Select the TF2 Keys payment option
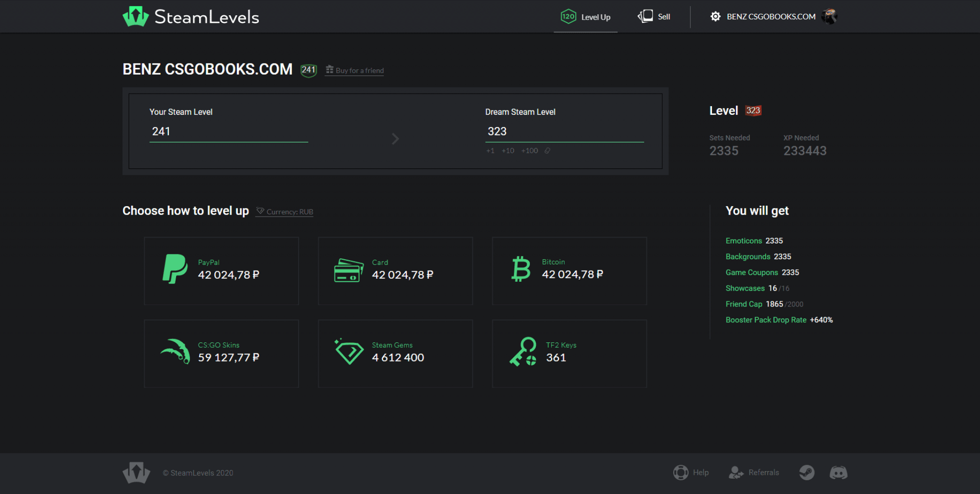The width and height of the screenshot is (980, 494). pyautogui.click(x=569, y=353)
